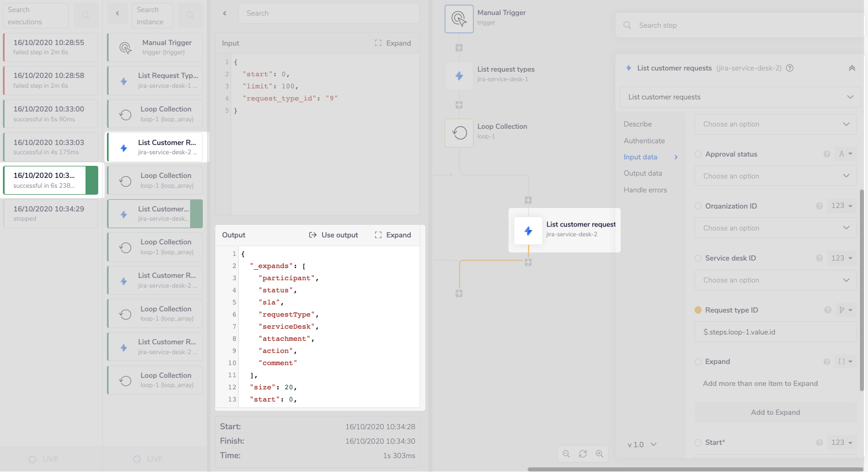Select the Organization ID radio button
This screenshot has height=472, width=868.
click(698, 206)
